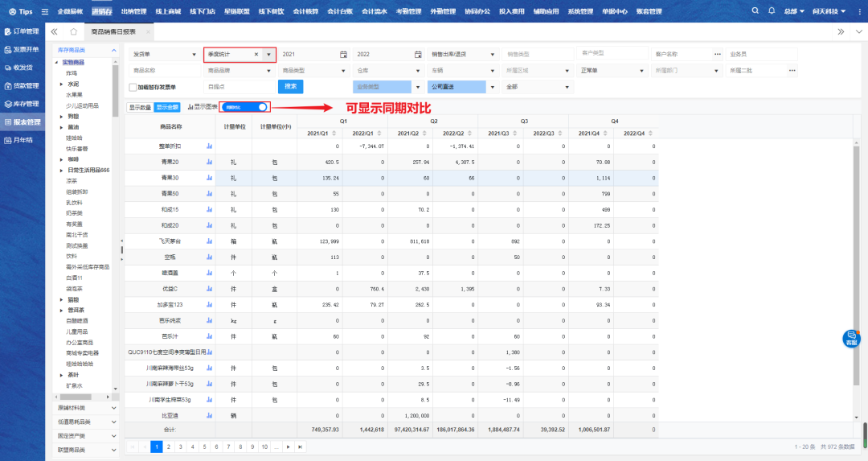The height and width of the screenshot is (461, 868).
Task: Open the 季度统计 dropdown arrow
Action: coord(268,55)
